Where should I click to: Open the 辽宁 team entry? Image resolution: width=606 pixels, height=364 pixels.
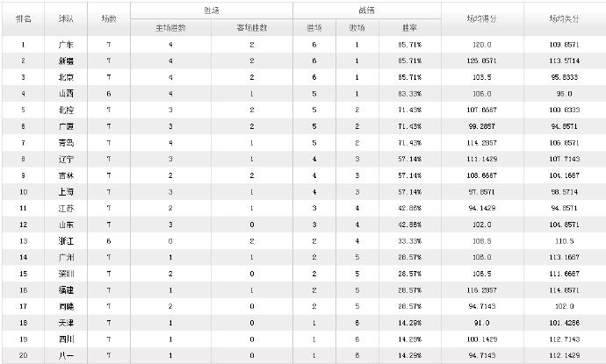coord(66,159)
